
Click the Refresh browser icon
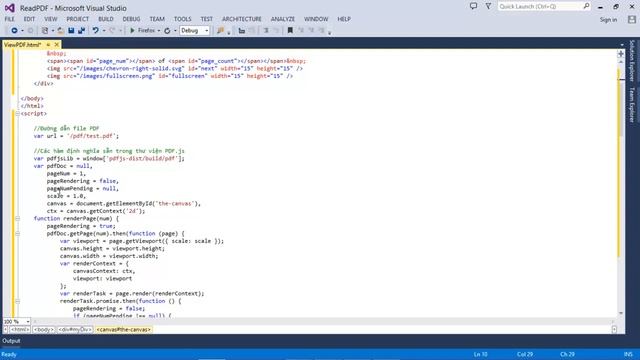(167, 31)
